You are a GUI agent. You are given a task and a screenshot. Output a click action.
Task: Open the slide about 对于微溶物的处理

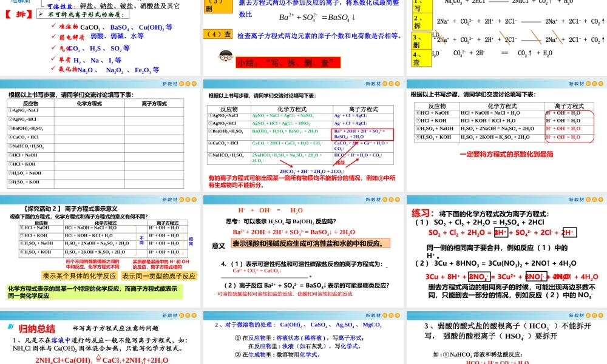pyautogui.click(x=303, y=338)
